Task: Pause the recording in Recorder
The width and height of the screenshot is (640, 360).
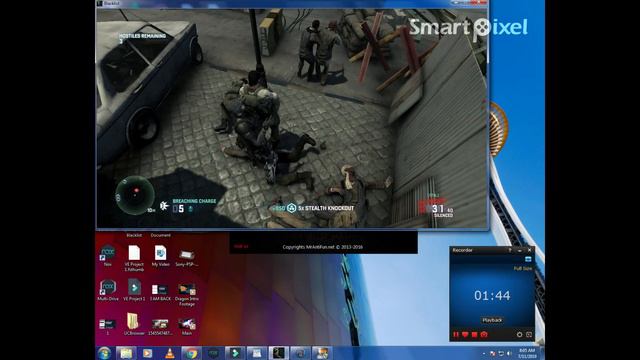Action: pyautogui.click(x=456, y=335)
